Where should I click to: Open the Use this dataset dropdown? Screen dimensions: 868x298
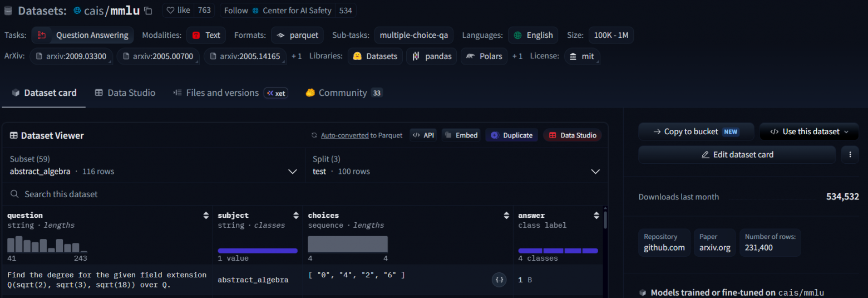pyautogui.click(x=809, y=132)
